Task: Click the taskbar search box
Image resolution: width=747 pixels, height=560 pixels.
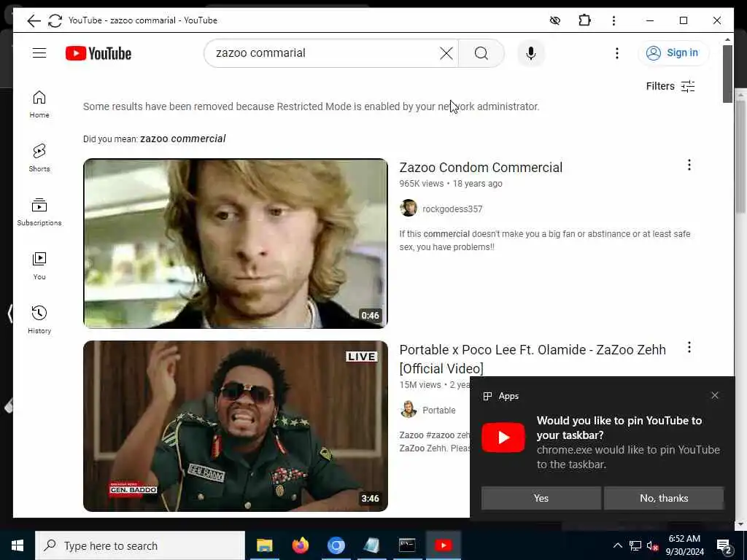Action: click(140, 545)
